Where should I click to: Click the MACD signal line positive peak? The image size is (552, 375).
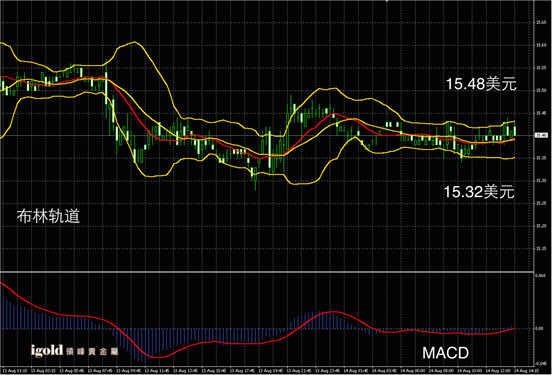pos(333,312)
